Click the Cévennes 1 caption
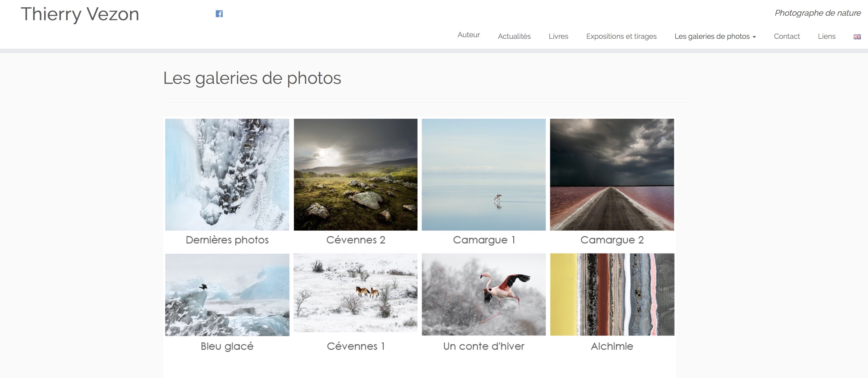This screenshot has width=868, height=378. pos(355,346)
